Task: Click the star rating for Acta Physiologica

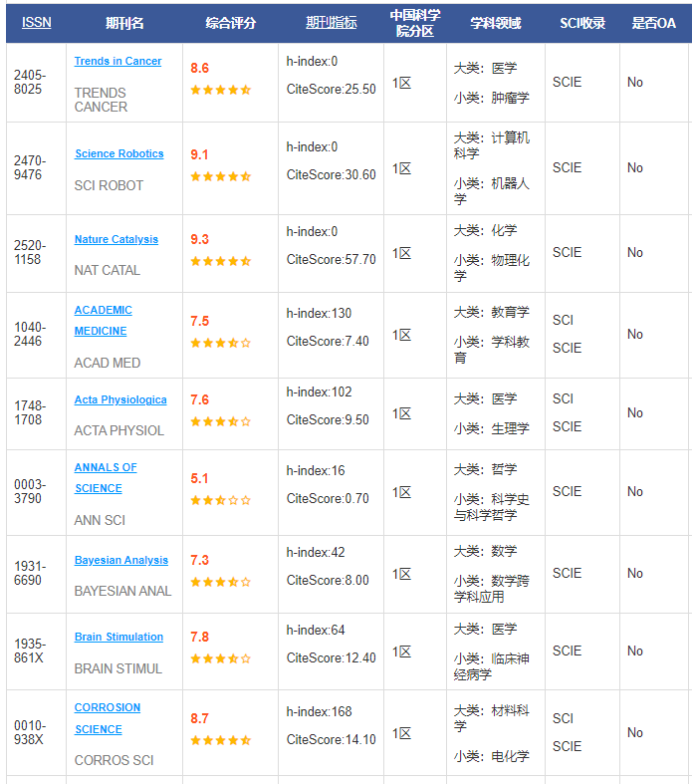Action: 220,421
